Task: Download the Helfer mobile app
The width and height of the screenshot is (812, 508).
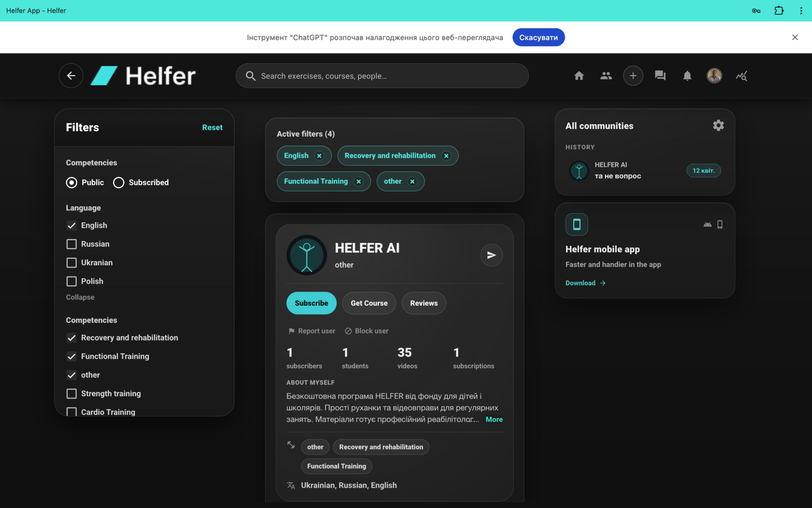Action: [x=585, y=283]
